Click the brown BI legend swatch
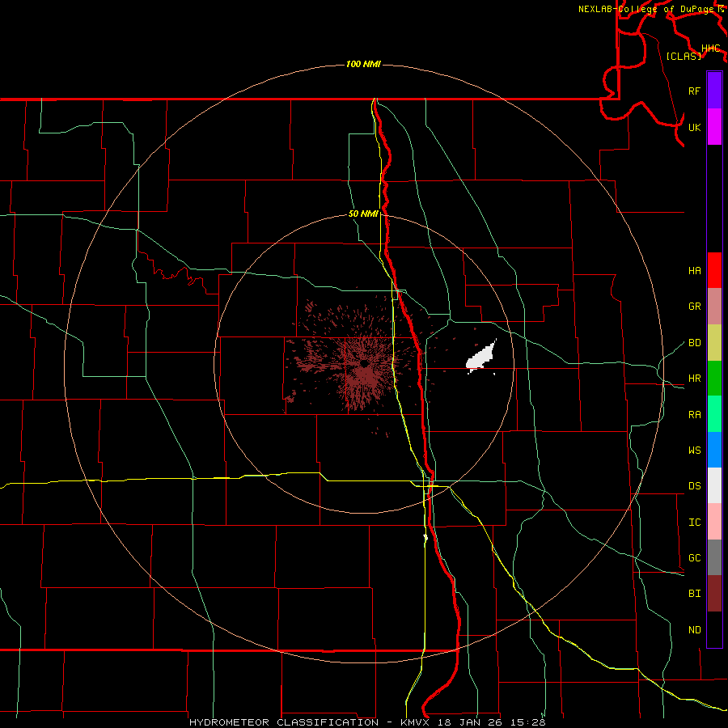The height and width of the screenshot is (728, 728). click(x=714, y=594)
